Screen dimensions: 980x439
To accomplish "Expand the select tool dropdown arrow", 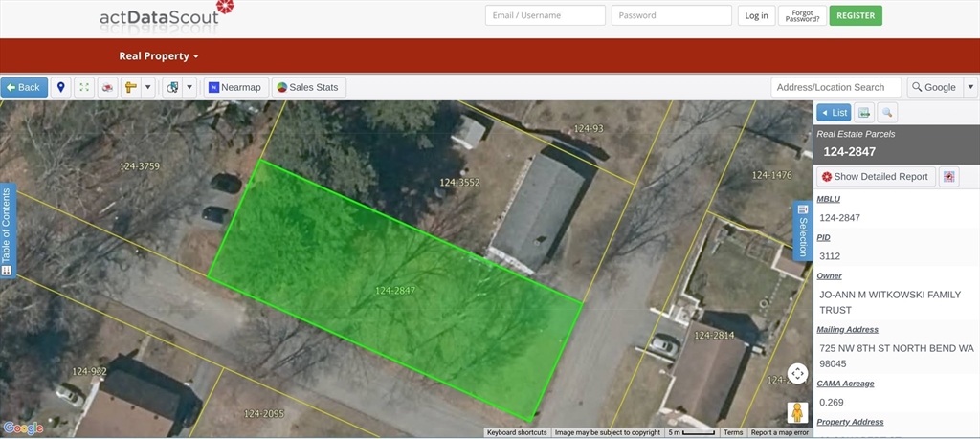I will [189, 87].
